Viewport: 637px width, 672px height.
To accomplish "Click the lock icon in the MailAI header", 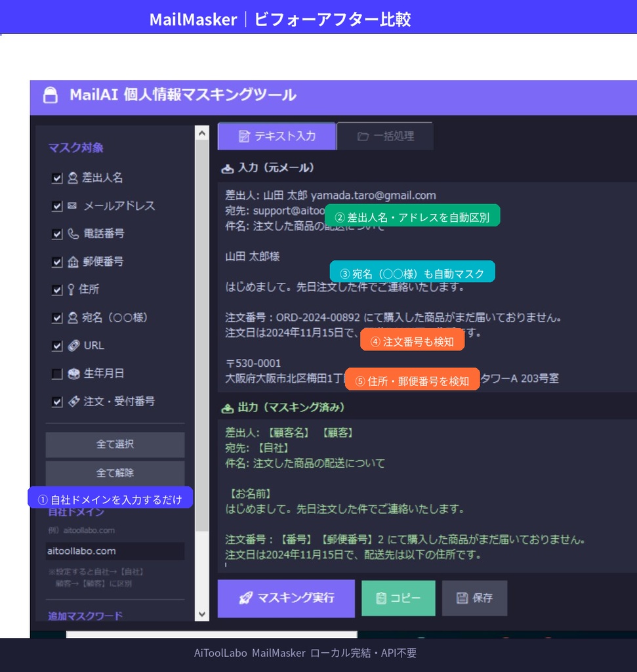I will point(51,94).
